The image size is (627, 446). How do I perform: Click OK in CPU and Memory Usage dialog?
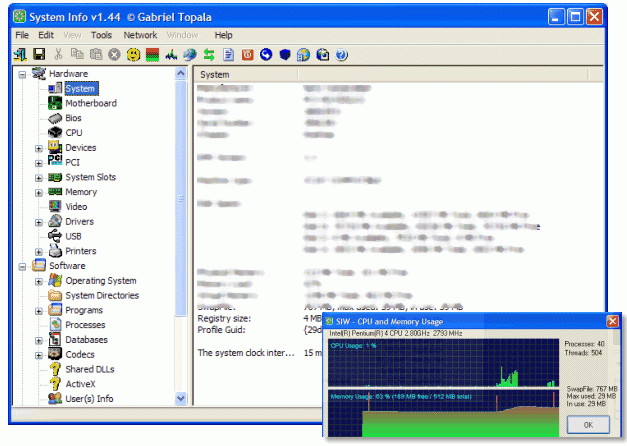click(588, 425)
